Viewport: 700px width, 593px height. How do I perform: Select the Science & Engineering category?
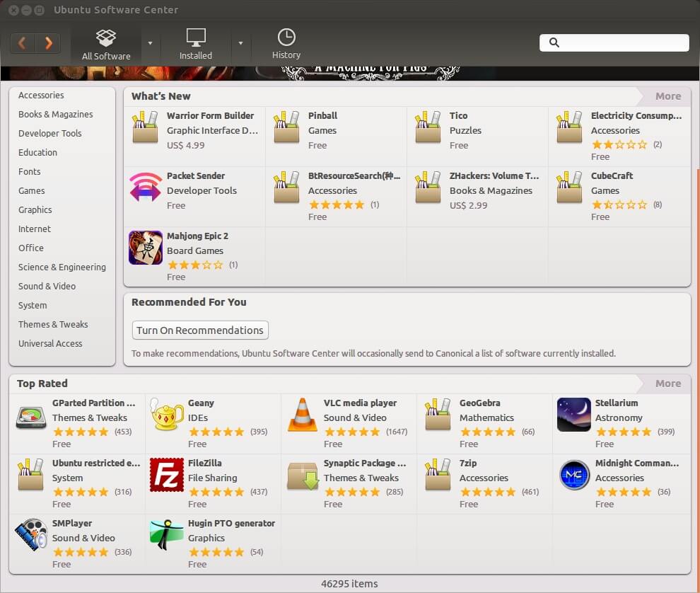62,267
